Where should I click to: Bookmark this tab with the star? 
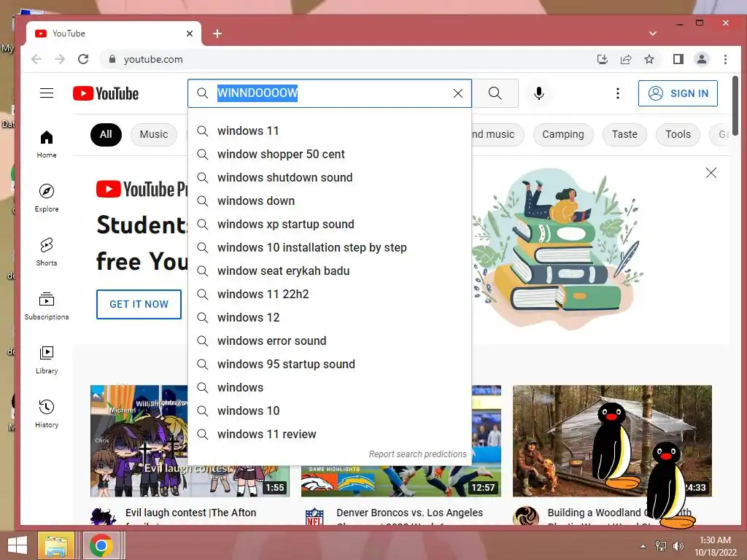649,59
